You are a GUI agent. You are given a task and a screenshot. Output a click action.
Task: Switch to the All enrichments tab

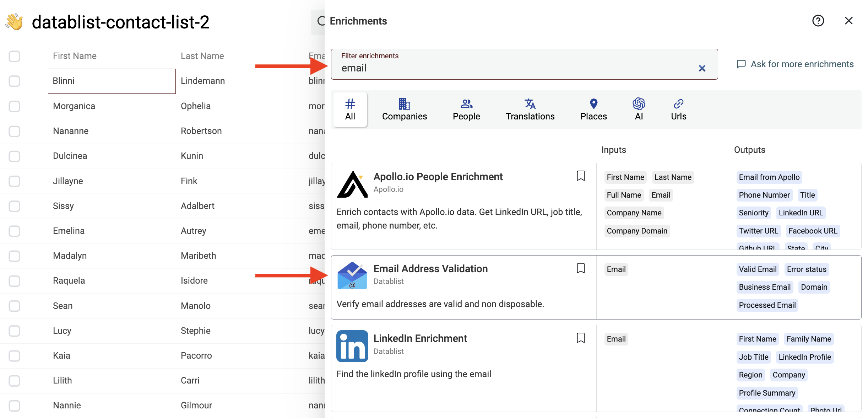[x=351, y=109]
